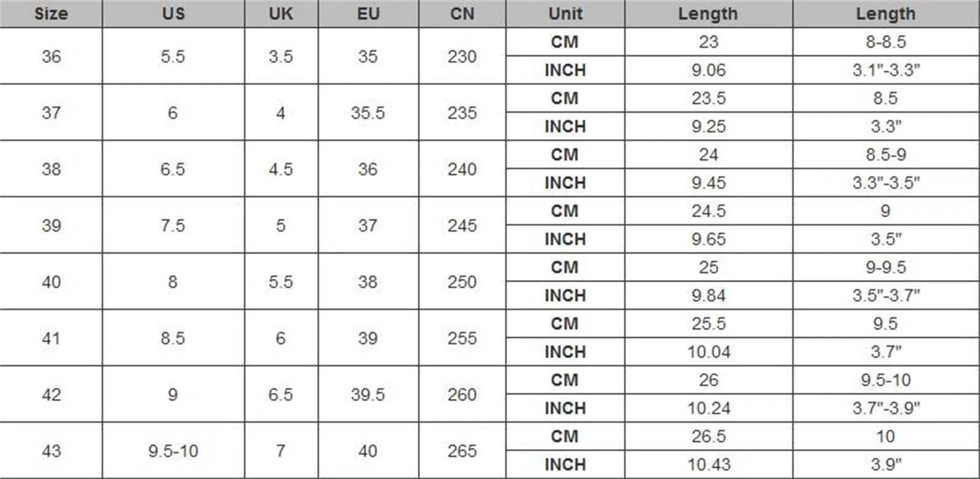This screenshot has height=479, width=980.
Task: Select the 24.5 cm length cell
Action: tap(709, 211)
